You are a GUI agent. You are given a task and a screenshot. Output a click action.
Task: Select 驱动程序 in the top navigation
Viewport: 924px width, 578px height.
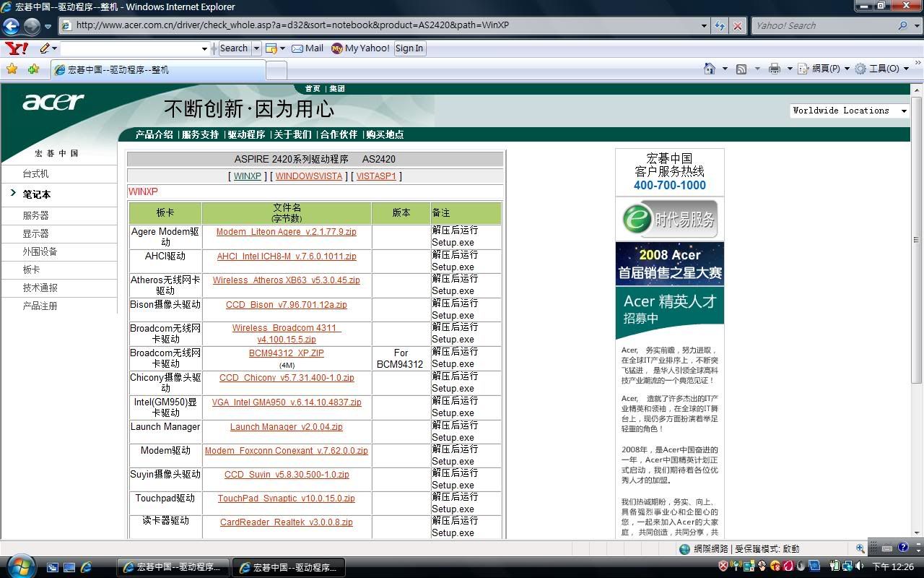point(246,134)
